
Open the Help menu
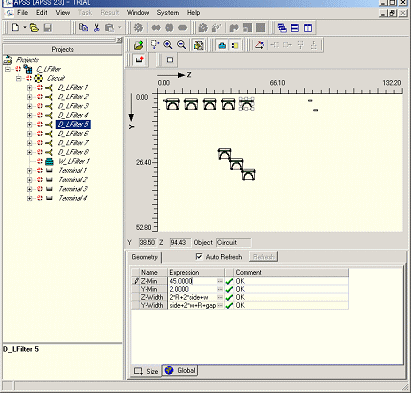(193, 13)
